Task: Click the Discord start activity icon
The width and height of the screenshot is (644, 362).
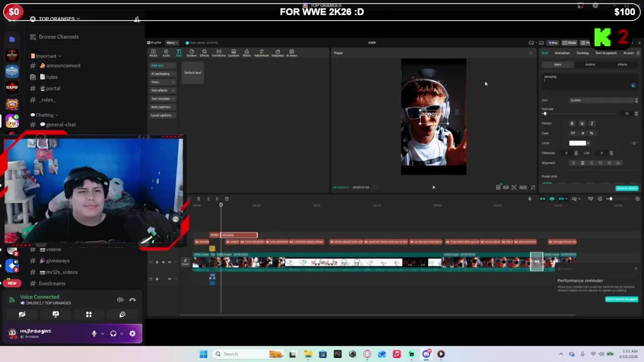Action: pos(89,314)
